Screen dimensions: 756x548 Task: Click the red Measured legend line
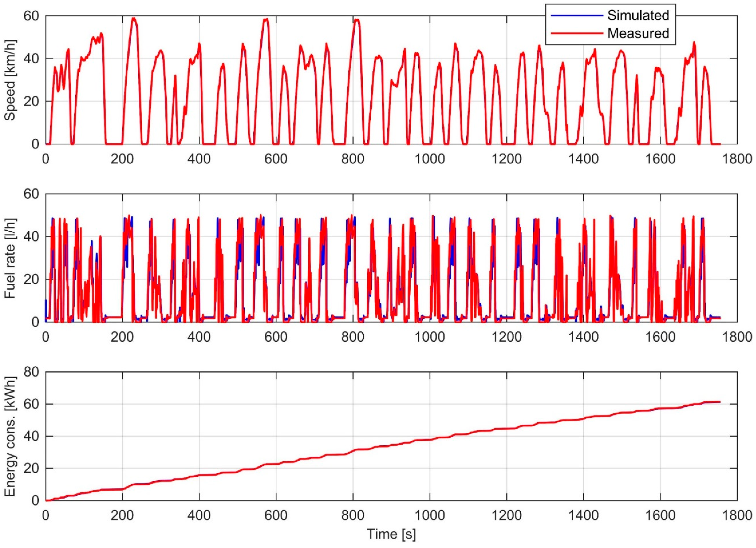(577, 33)
